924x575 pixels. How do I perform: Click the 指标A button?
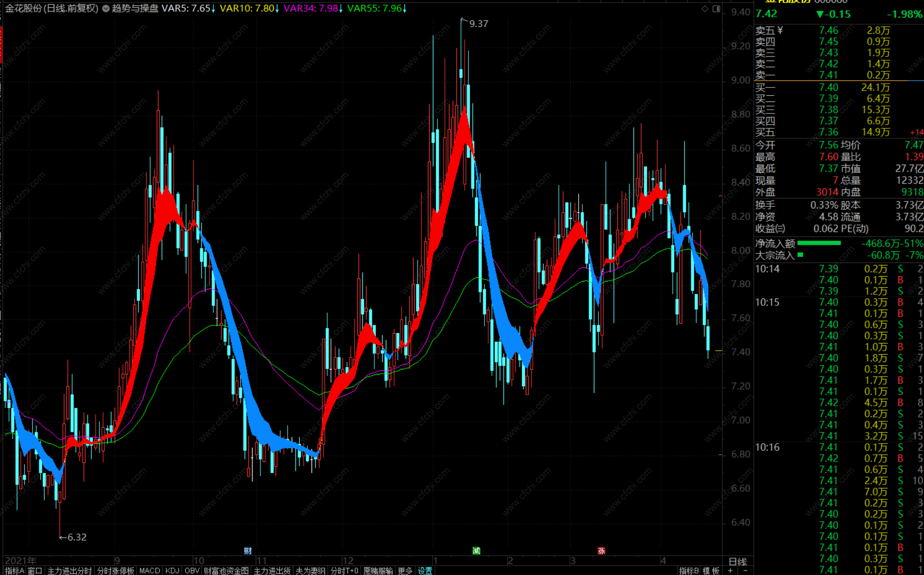tap(14, 570)
